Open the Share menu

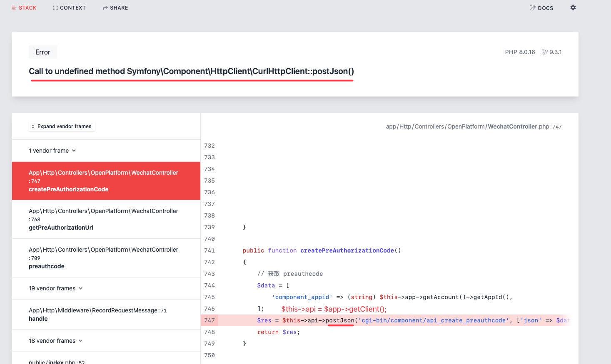115,8
